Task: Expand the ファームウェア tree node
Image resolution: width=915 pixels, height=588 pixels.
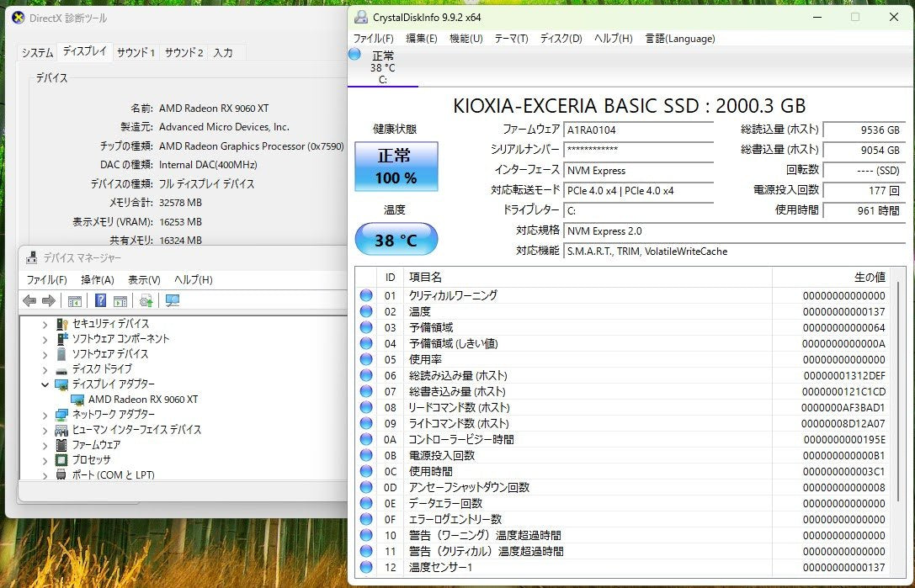Action: point(45,446)
